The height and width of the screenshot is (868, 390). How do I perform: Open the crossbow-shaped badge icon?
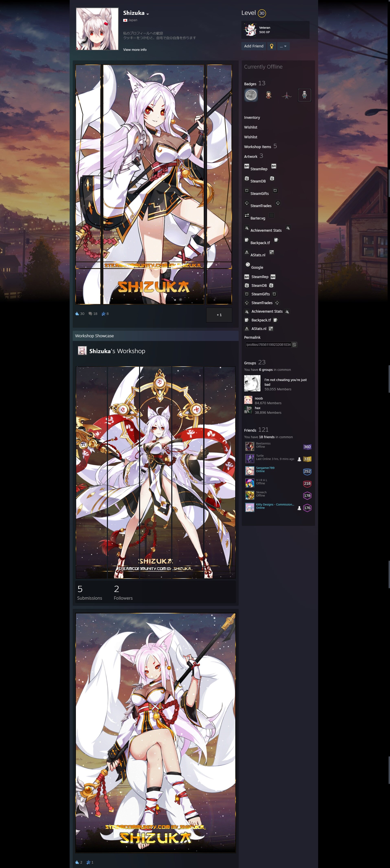(x=286, y=95)
